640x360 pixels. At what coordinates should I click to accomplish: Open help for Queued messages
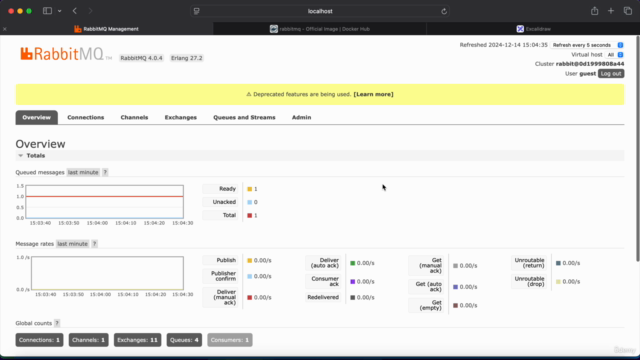point(105,172)
